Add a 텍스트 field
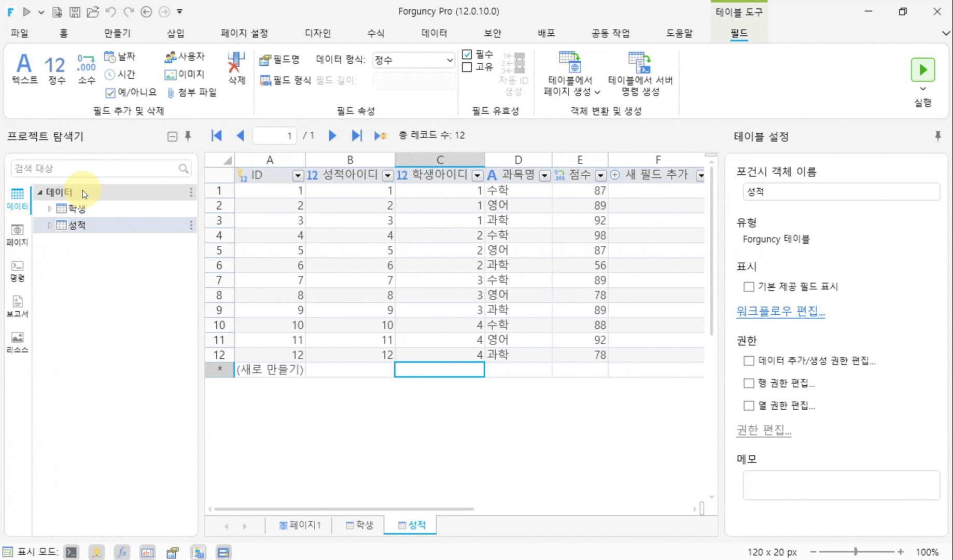The height and width of the screenshot is (560, 953). point(24,68)
